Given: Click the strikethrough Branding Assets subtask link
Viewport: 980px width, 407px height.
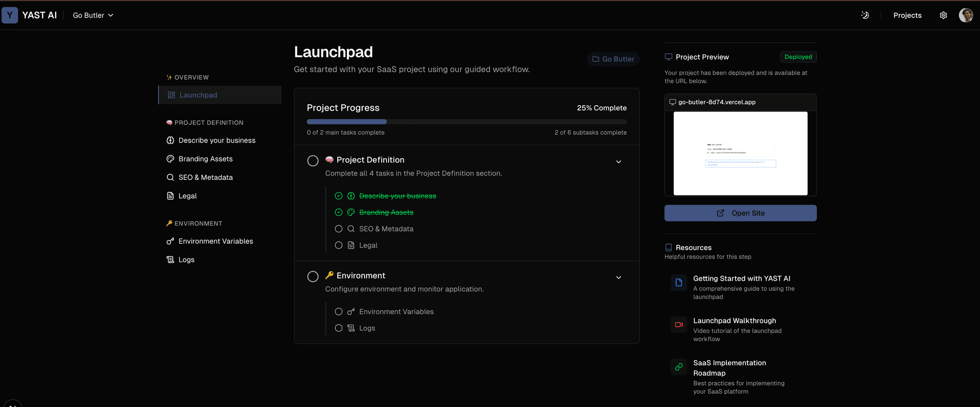Looking at the screenshot, I should point(386,212).
